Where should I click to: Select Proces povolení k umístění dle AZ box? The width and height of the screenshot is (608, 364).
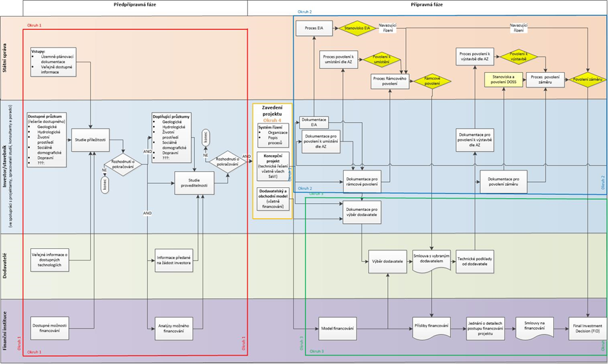[338, 59]
